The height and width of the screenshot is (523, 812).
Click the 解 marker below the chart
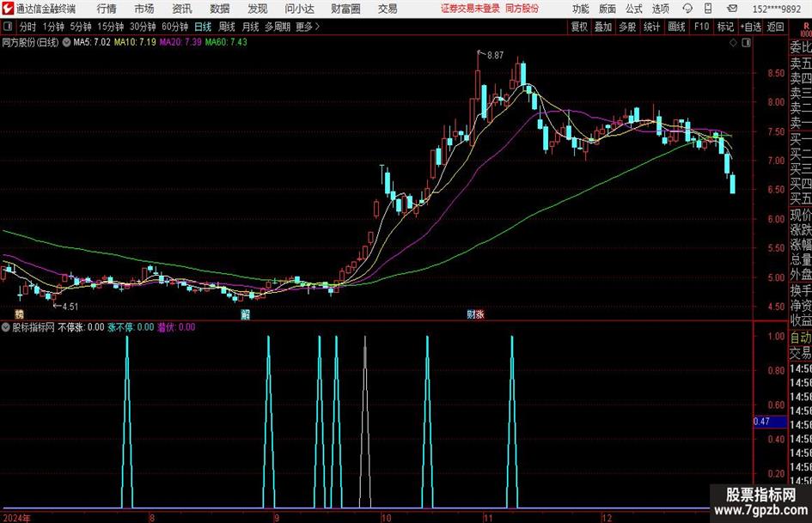pos(246,313)
